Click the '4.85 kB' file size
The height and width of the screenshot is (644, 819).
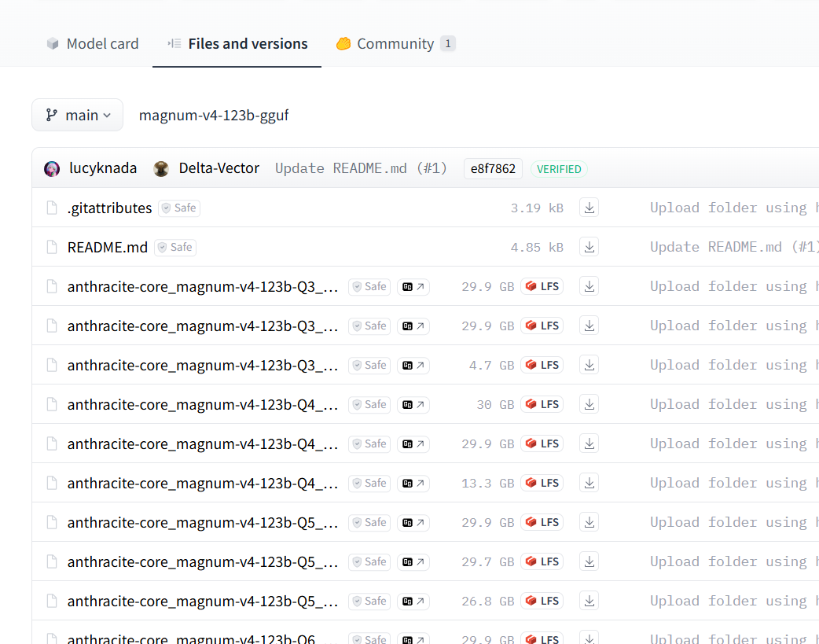coord(537,247)
